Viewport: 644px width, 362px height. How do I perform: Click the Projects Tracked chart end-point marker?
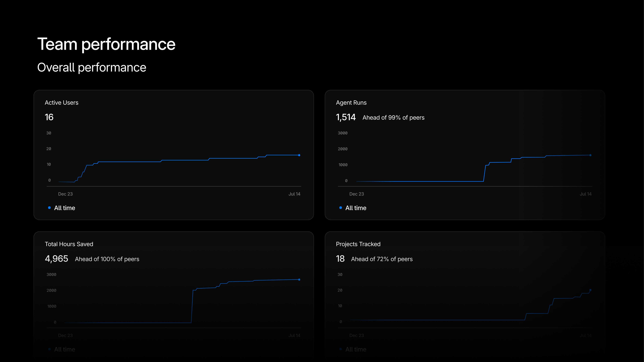(x=591, y=290)
